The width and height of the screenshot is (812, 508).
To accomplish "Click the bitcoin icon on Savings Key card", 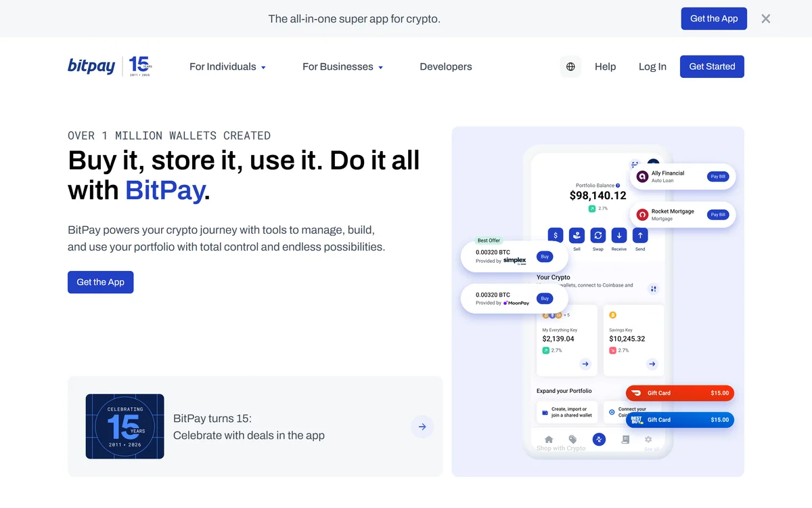I will point(613,315).
